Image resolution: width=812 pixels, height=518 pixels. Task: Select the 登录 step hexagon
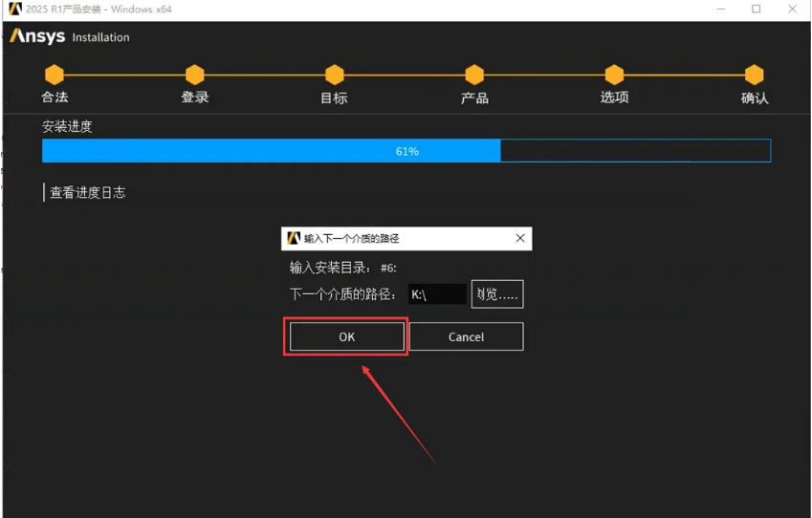tap(195, 75)
